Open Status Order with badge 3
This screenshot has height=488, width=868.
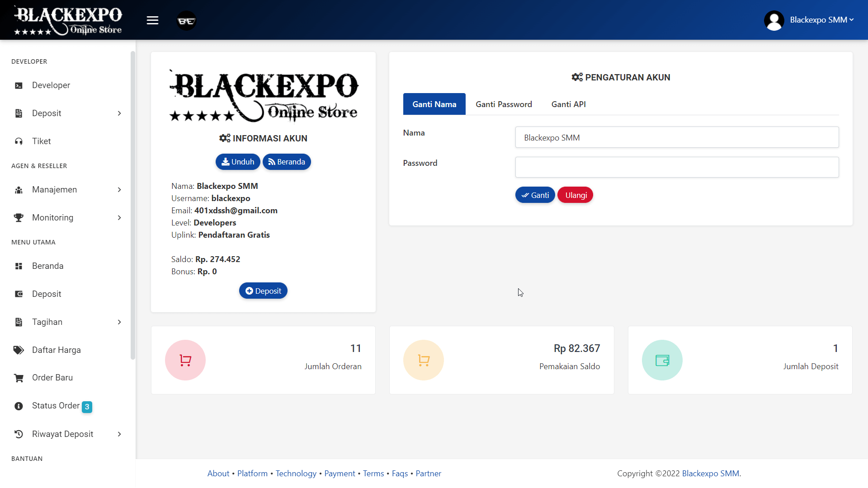point(56,406)
